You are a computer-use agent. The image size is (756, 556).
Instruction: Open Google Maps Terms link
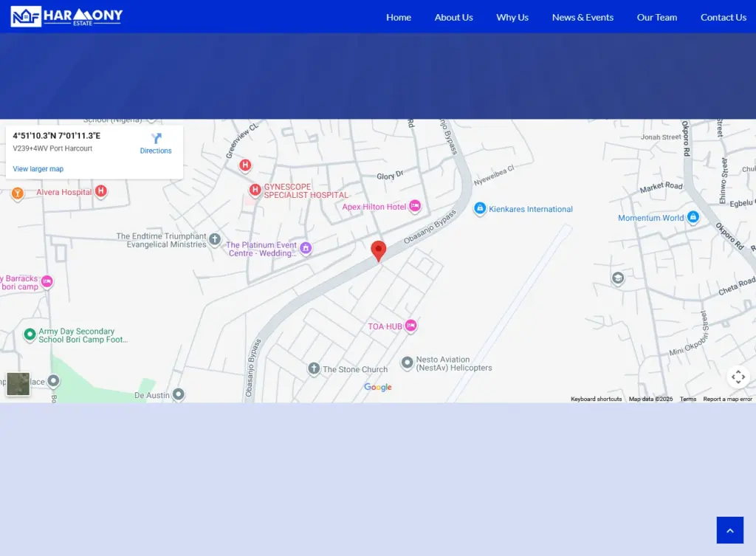pos(687,399)
